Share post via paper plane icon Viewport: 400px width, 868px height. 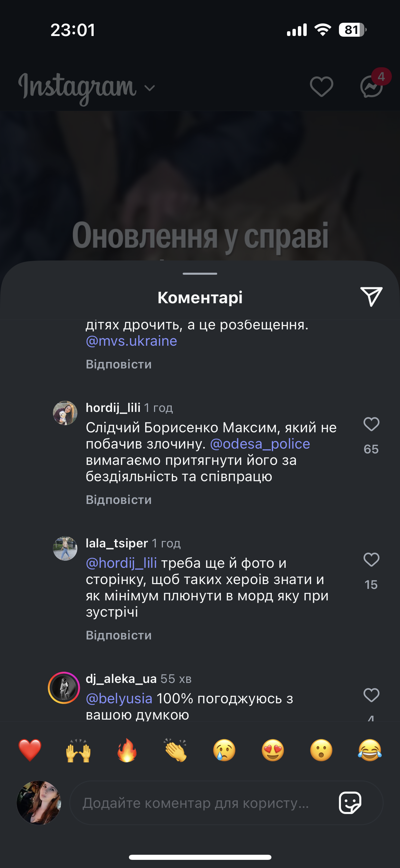point(371,297)
